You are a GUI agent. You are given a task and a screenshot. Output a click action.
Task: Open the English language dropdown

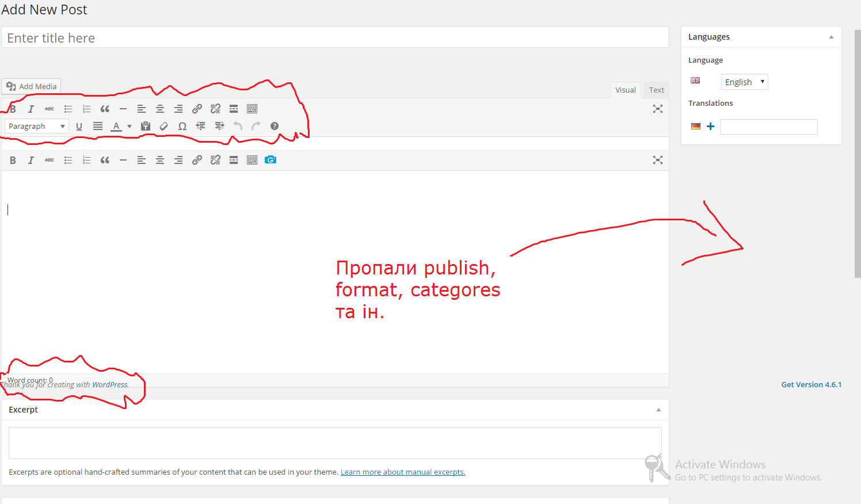[x=744, y=82]
